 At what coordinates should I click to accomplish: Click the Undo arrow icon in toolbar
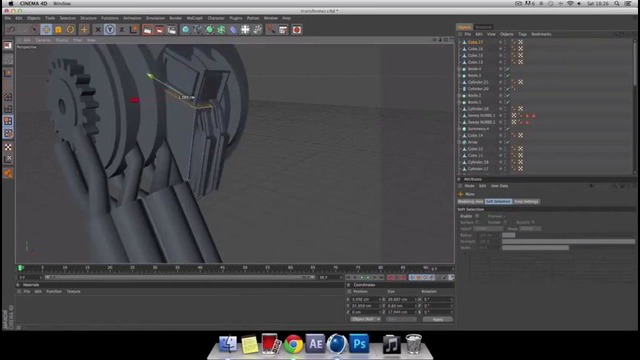pos(11,29)
